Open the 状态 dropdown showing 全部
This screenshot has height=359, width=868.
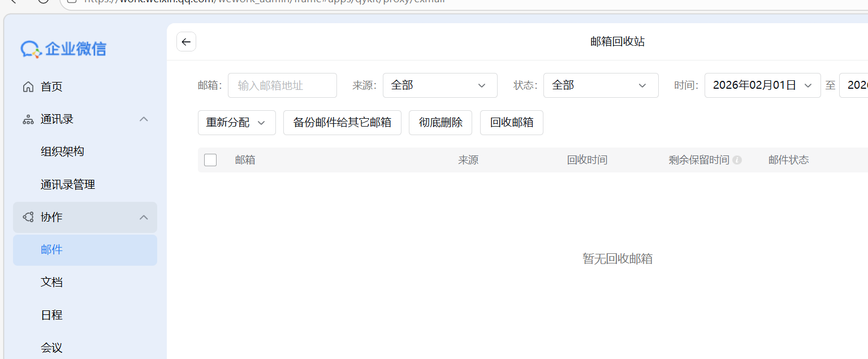point(601,85)
